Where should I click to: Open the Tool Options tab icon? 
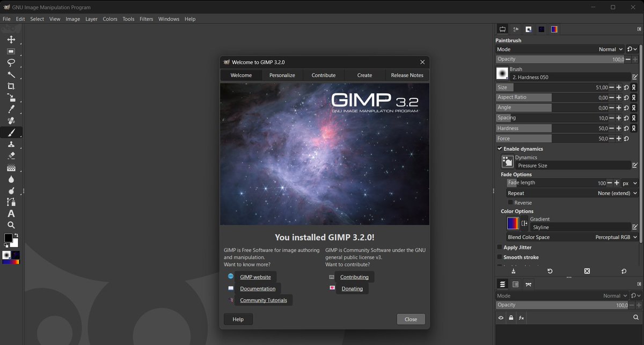tap(502, 29)
